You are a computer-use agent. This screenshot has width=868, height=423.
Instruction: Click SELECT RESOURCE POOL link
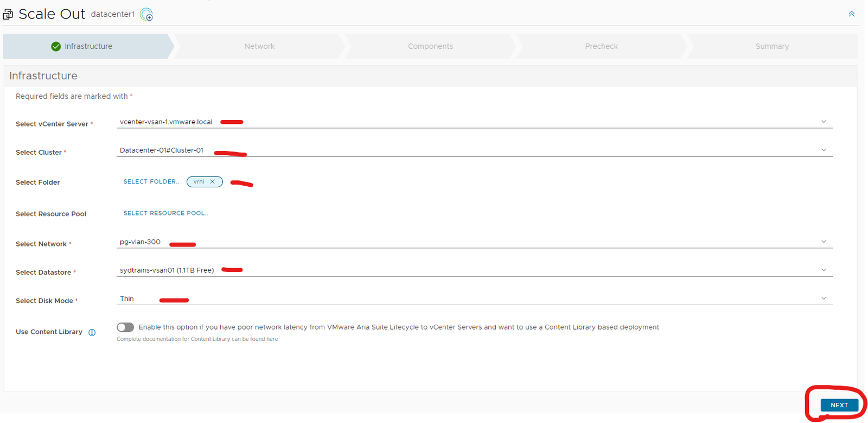click(x=165, y=213)
